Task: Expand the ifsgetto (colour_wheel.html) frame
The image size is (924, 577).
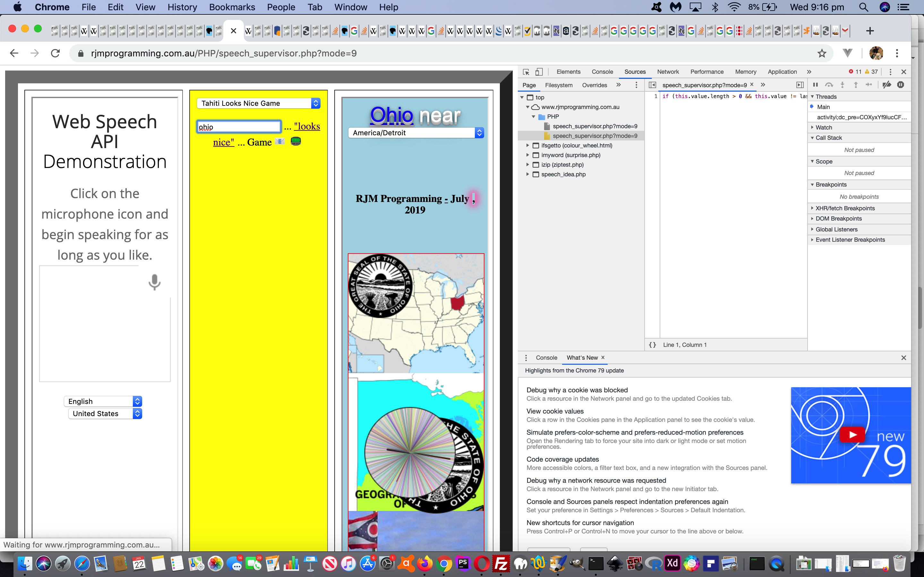Action: [x=528, y=146]
